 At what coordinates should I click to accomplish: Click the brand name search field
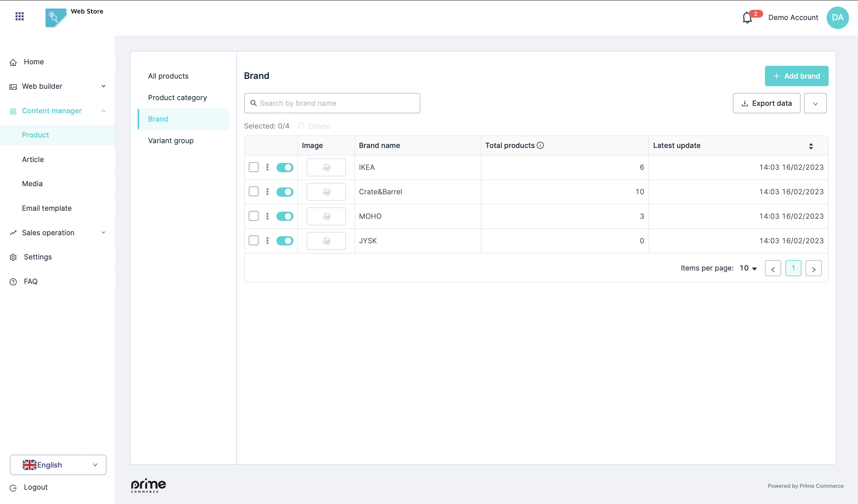point(332,103)
